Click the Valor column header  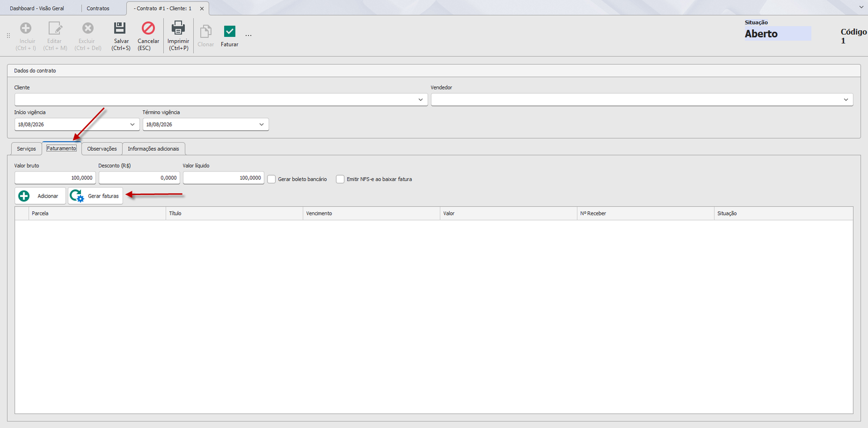[x=508, y=214]
